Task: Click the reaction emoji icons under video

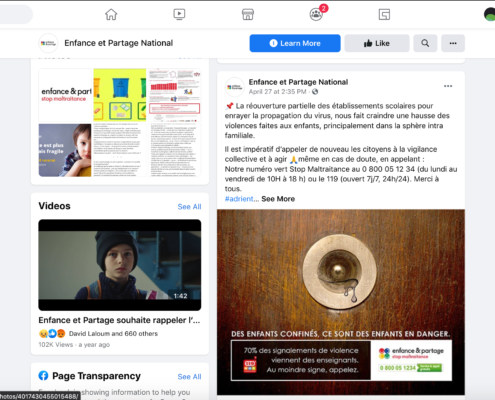Action: click(52, 334)
